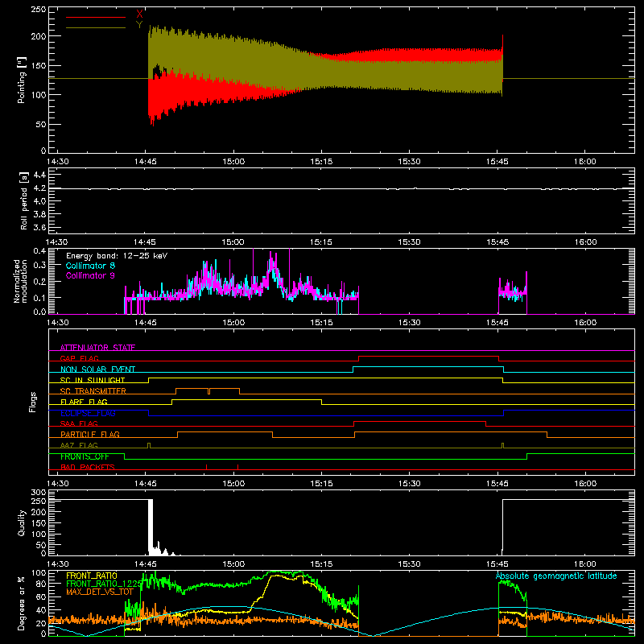The width and height of the screenshot is (644, 644).
Task: Click the 250 tick on the Pointing axis
Action: click(39, 9)
